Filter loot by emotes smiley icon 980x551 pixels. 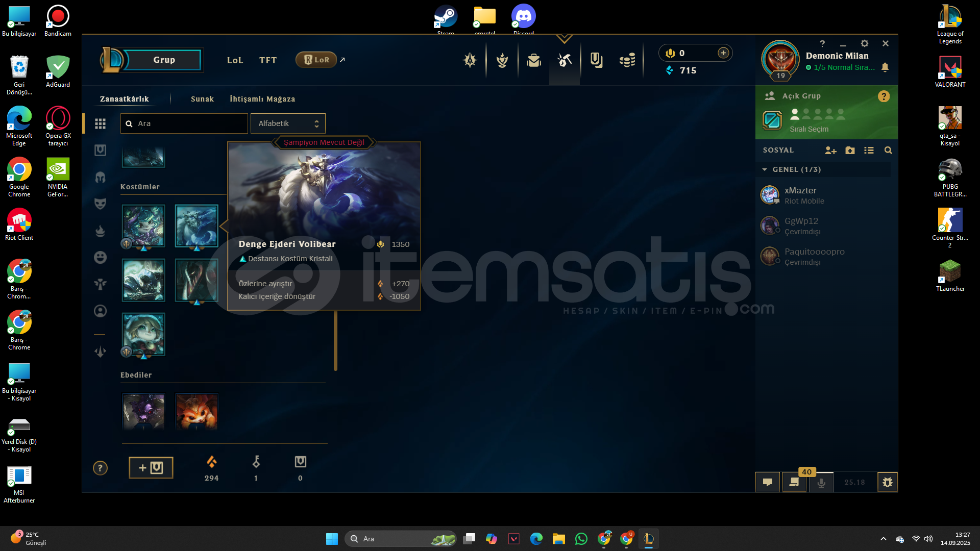pos(100,257)
